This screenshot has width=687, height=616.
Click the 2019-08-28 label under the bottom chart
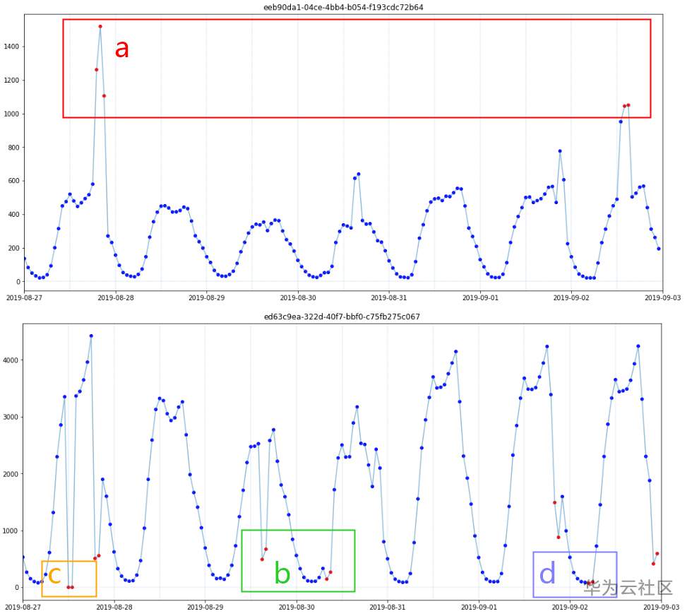click(114, 607)
